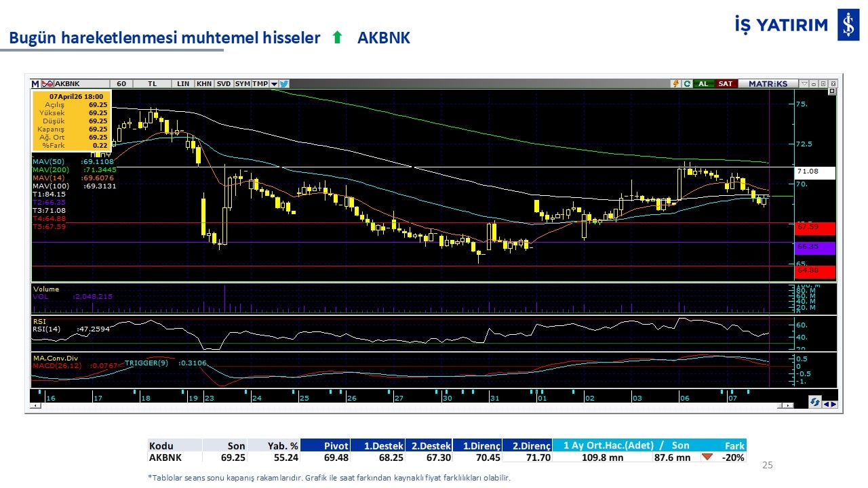Click the purple 66.35 price level marker

[815, 247]
